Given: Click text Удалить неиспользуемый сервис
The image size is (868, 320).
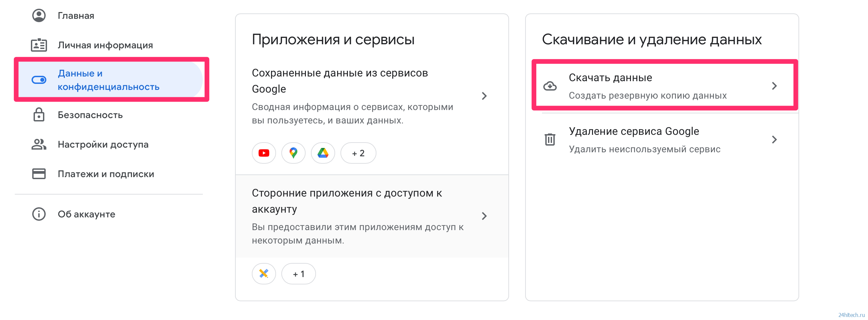Looking at the screenshot, I should pyautogui.click(x=644, y=149).
